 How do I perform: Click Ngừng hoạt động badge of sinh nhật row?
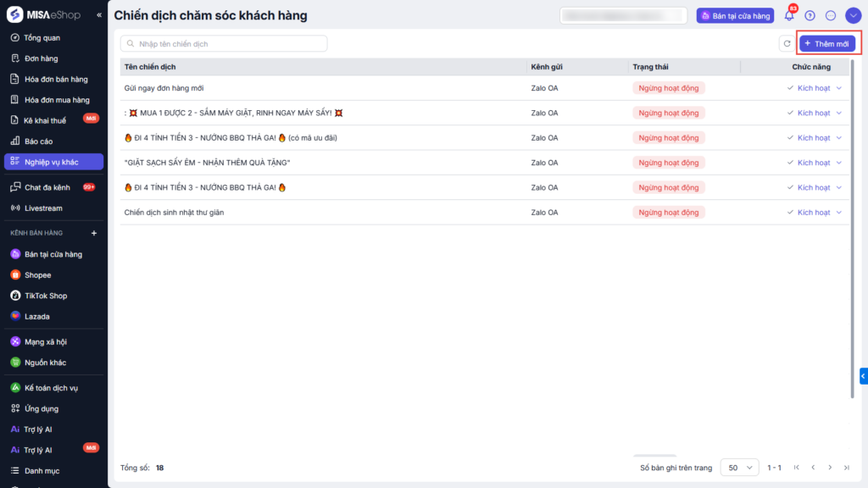[x=669, y=213]
